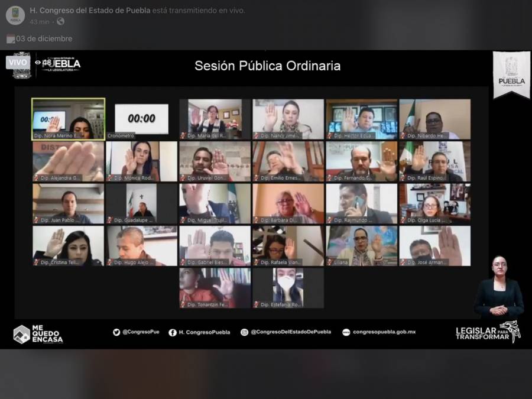The width and height of the screenshot is (532, 399).
Task: Select Dip. Tonantzin Fernández video tile
Action: (x=215, y=288)
